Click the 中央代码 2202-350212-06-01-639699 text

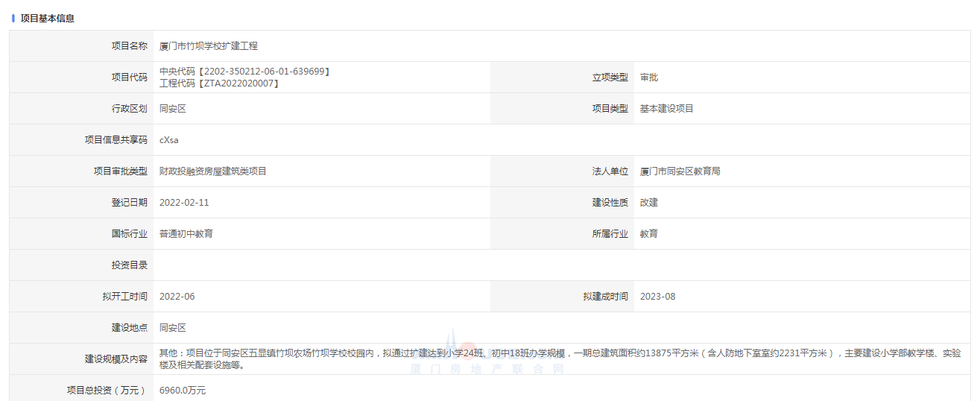244,72
